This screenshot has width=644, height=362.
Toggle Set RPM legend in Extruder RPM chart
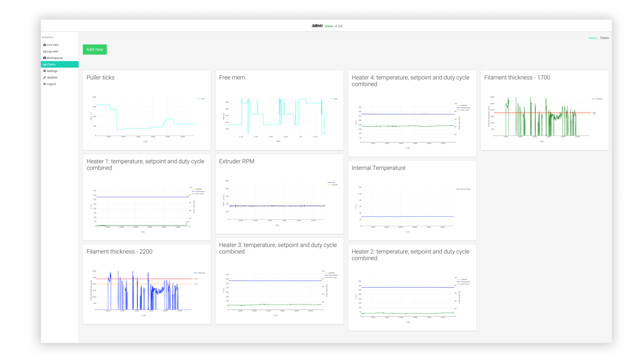pos(333,185)
